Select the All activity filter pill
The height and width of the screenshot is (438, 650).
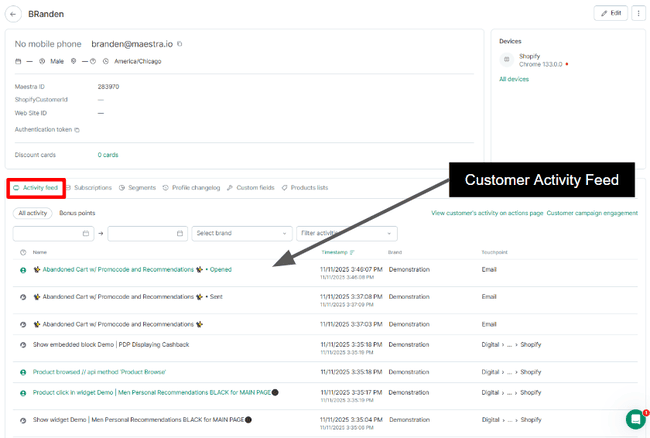tap(32, 213)
